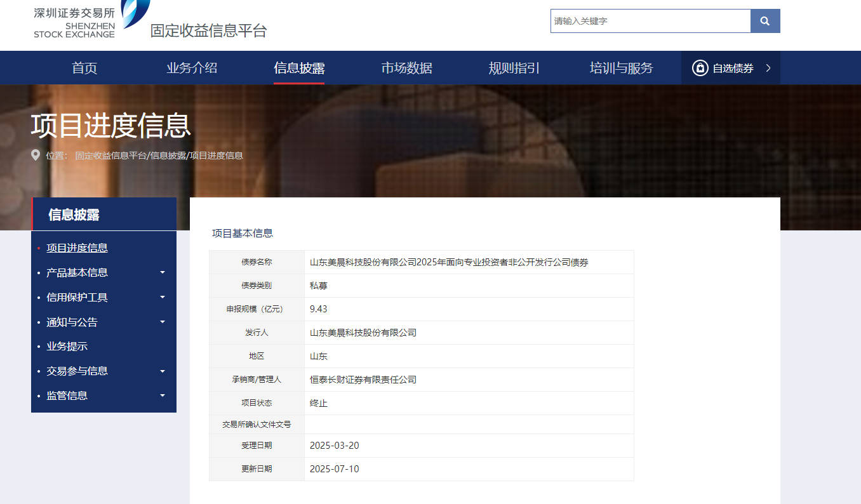Click the search magnifier button
The height and width of the screenshot is (504, 861).
765,21
